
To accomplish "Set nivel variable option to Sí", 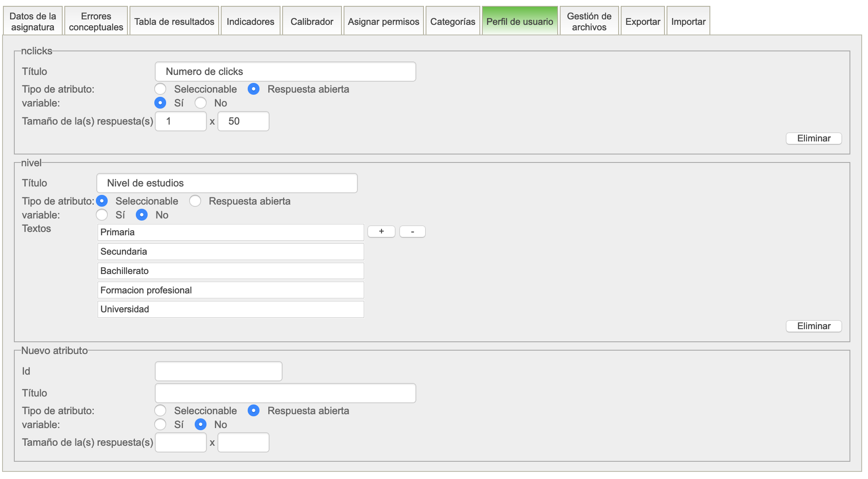I will coord(102,215).
